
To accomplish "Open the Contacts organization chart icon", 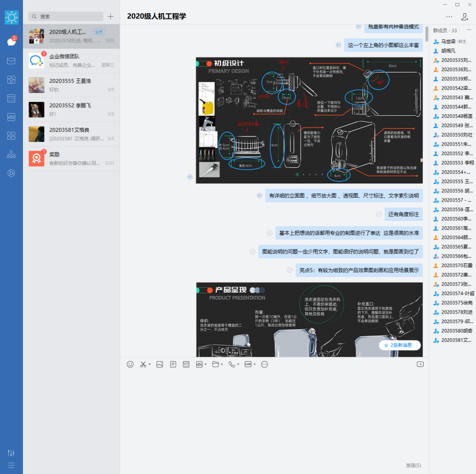I will pyautogui.click(x=11, y=154).
